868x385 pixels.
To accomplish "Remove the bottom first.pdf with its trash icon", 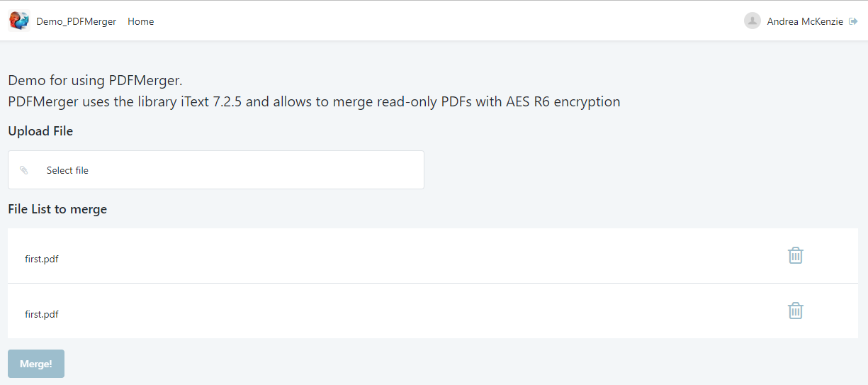I will [796, 311].
